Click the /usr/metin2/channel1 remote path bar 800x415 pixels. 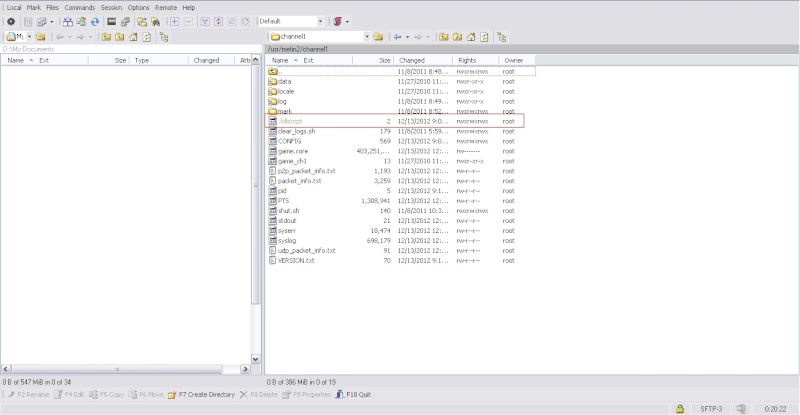532,49
